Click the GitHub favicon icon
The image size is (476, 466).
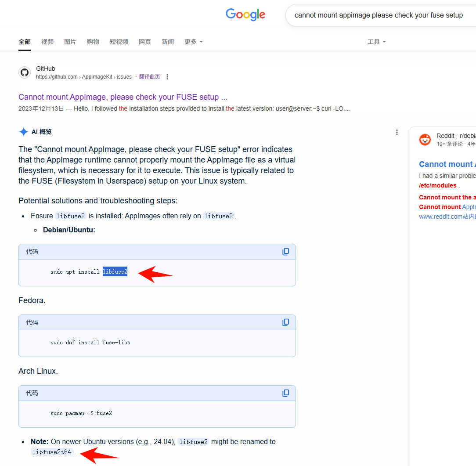25,72
